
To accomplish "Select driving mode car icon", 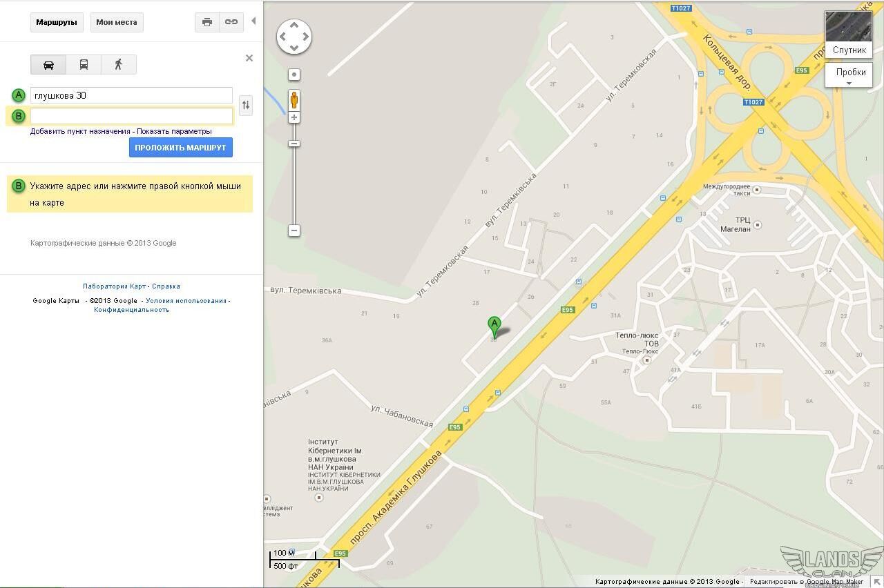I will click(48, 65).
